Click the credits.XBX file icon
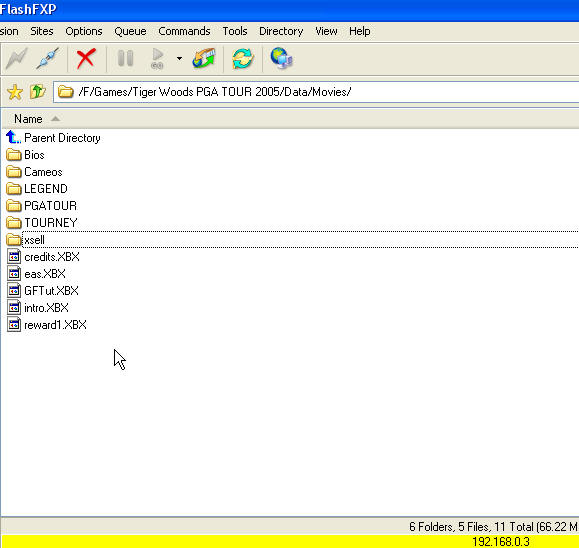This screenshot has width=579, height=548. tap(14, 257)
